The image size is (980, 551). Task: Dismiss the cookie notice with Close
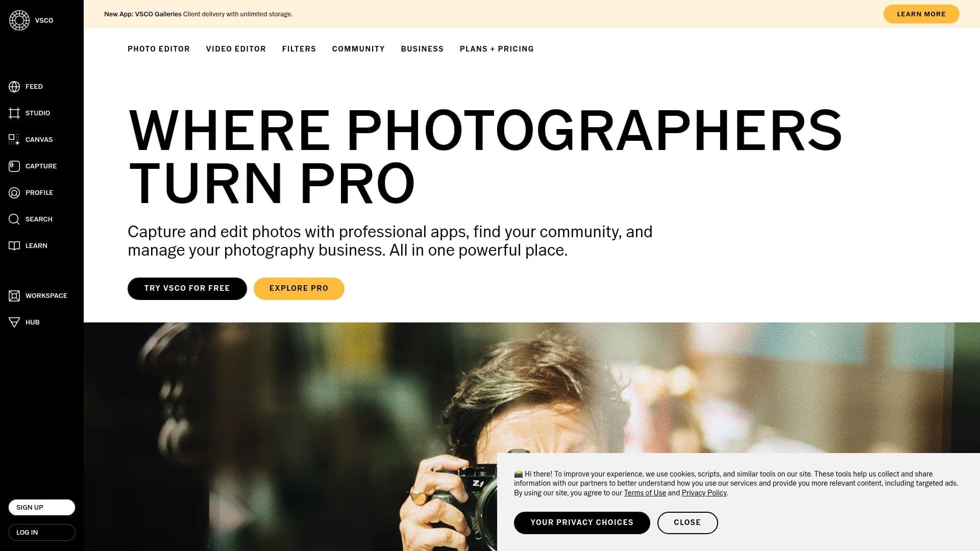(688, 523)
